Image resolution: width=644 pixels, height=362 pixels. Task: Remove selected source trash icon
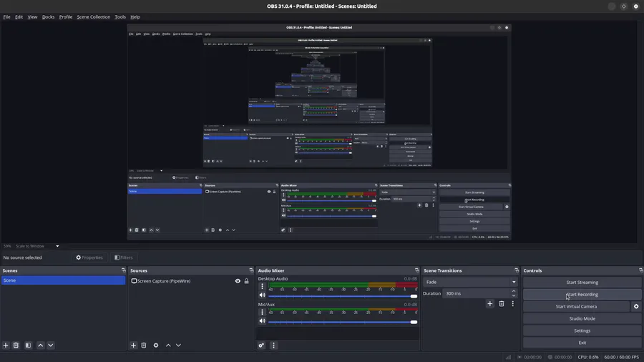pos(144,345)
